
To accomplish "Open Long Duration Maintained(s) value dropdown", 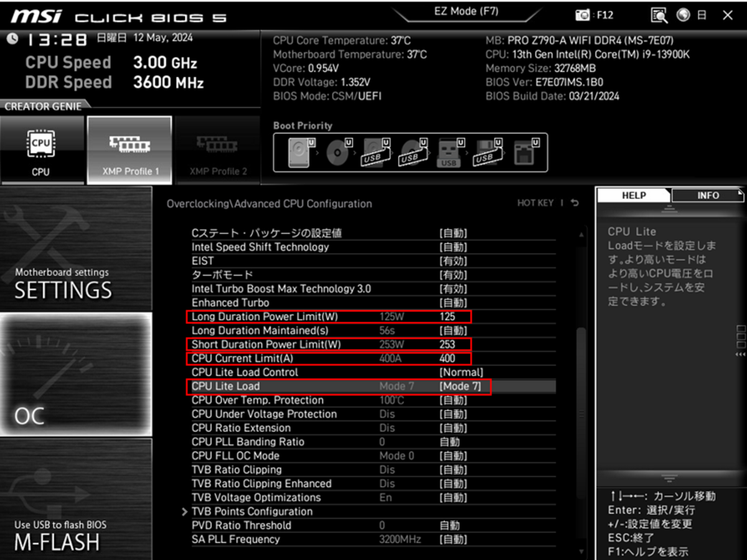I will 453,330.
